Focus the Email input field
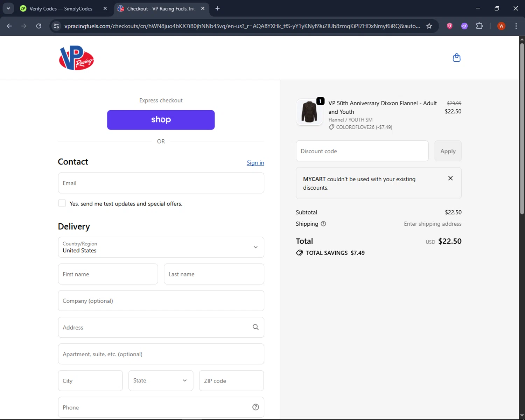This screenshot has height=420, width=525. 161,183
